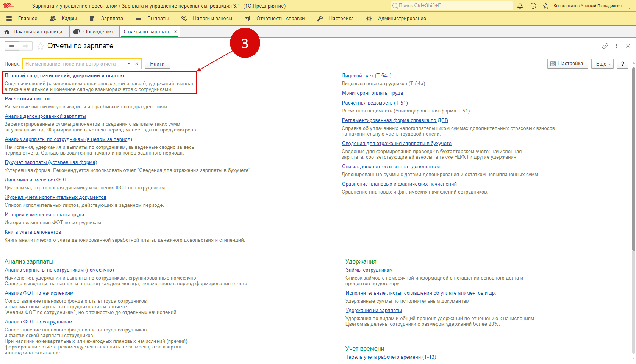Open Анализ депонированной зарплаты report
This screenshot has width=636, height=364.
[x=45, y=116]
